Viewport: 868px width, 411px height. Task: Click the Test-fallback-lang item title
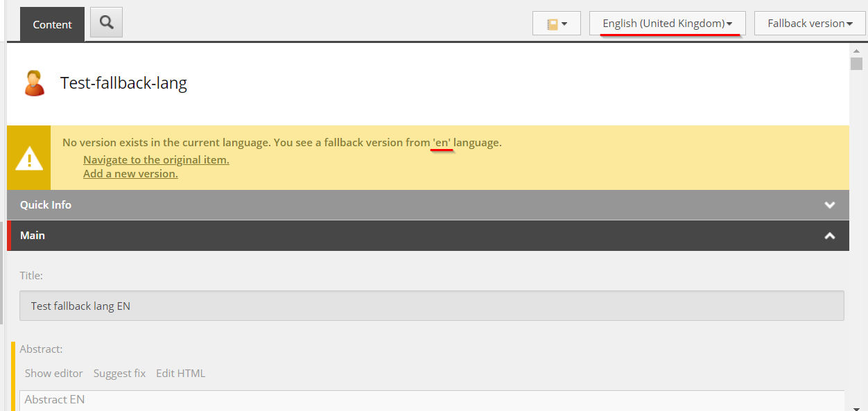tap(123, 83)
